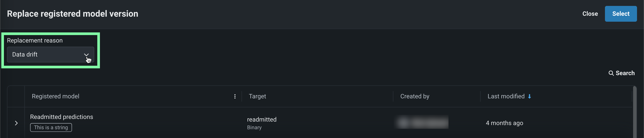644x138 pixels.
Task: Click the "4 months ago" timestamp
Action: 504,123
